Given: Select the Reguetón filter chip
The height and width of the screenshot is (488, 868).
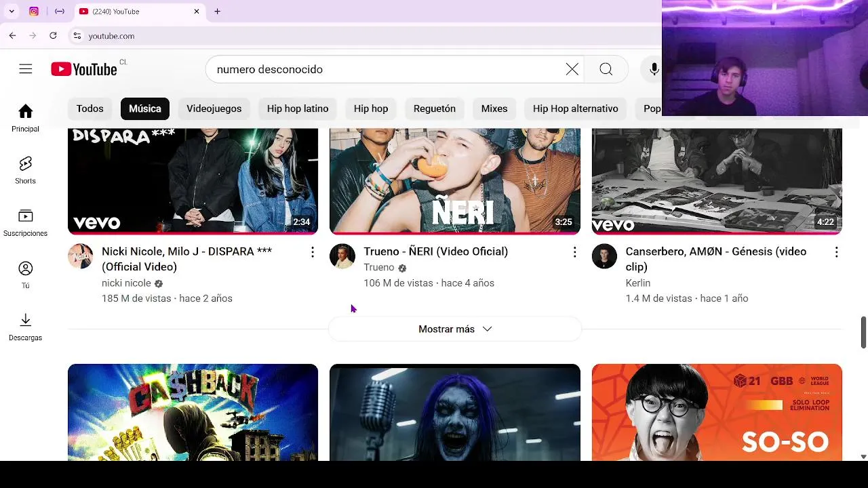Looking at the screenshot, I should tap(435, 108).
